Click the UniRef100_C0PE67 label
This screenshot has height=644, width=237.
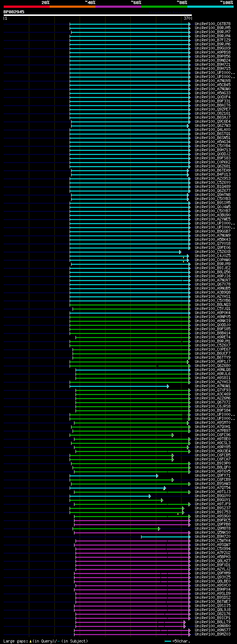(x=213, y=350)
